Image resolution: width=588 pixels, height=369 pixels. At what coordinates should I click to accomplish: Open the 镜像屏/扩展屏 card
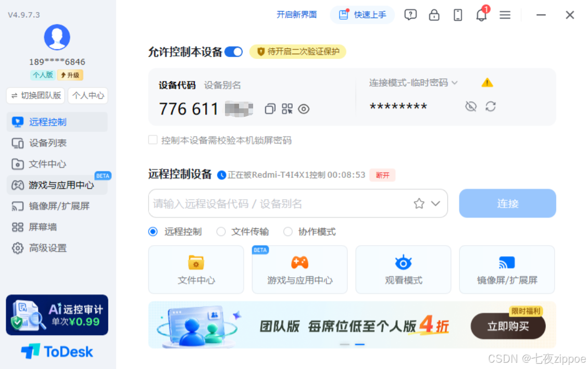507,269
